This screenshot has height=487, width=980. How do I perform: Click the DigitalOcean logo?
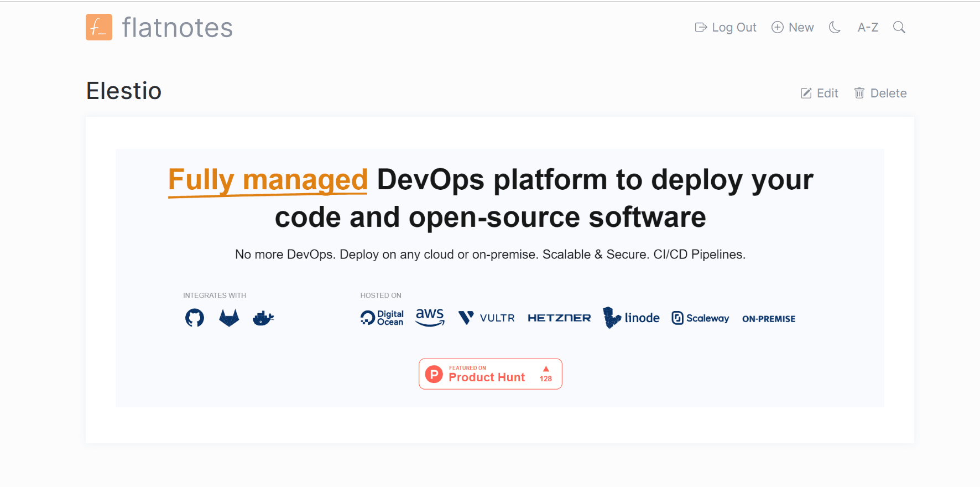(x=382, y=318)
